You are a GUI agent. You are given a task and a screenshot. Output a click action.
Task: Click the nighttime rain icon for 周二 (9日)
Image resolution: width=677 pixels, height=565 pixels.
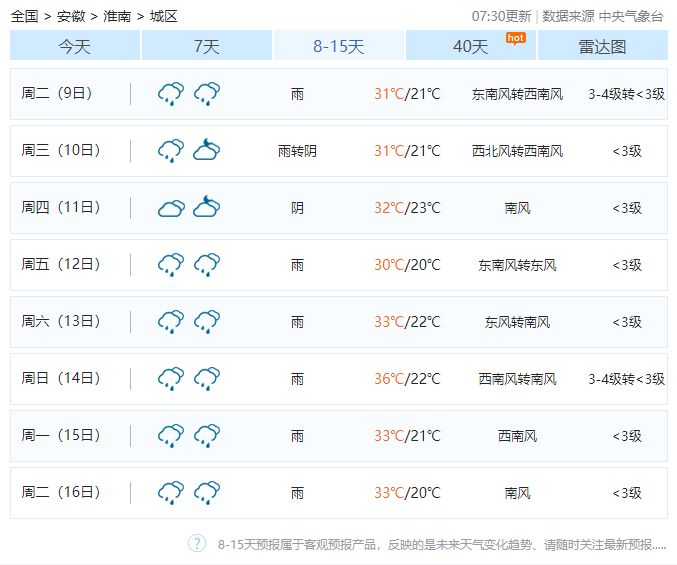207,94
